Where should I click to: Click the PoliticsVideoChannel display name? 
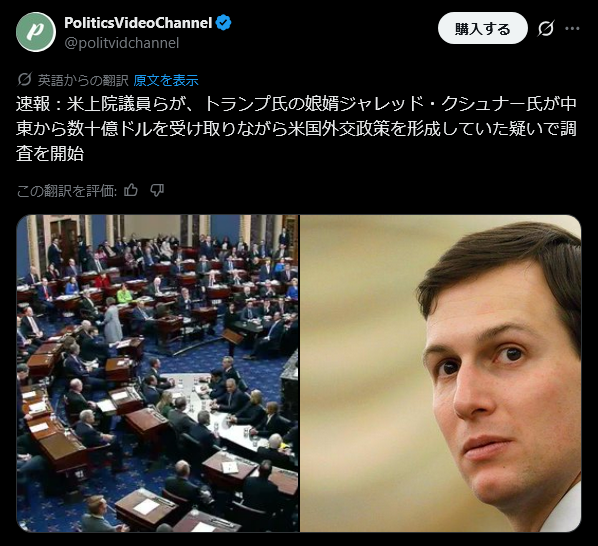click(x=138, y=23)
